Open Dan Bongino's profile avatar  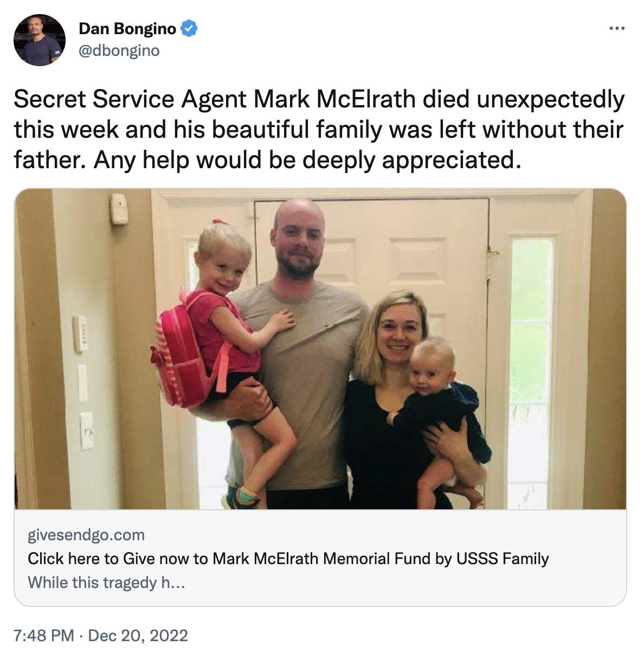(x=39, y=40)
